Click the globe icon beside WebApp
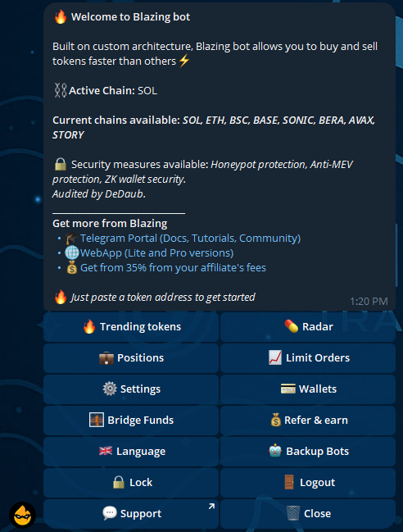403x532 pixels. point(72,253)
